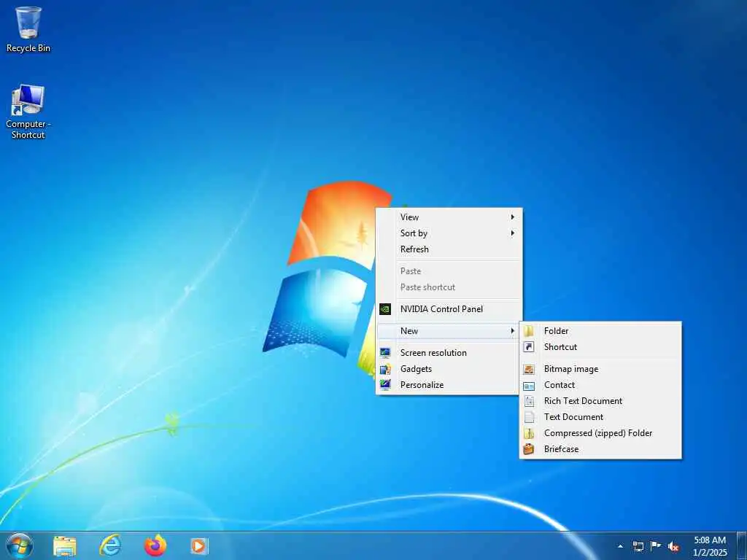Open the Windows Start orb

[x=20, y=545]
